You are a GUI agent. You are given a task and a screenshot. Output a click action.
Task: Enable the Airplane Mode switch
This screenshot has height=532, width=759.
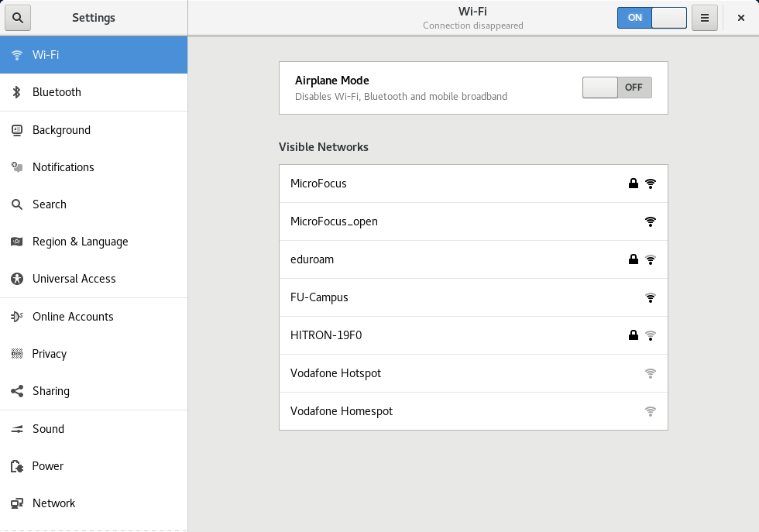(616, 88)
